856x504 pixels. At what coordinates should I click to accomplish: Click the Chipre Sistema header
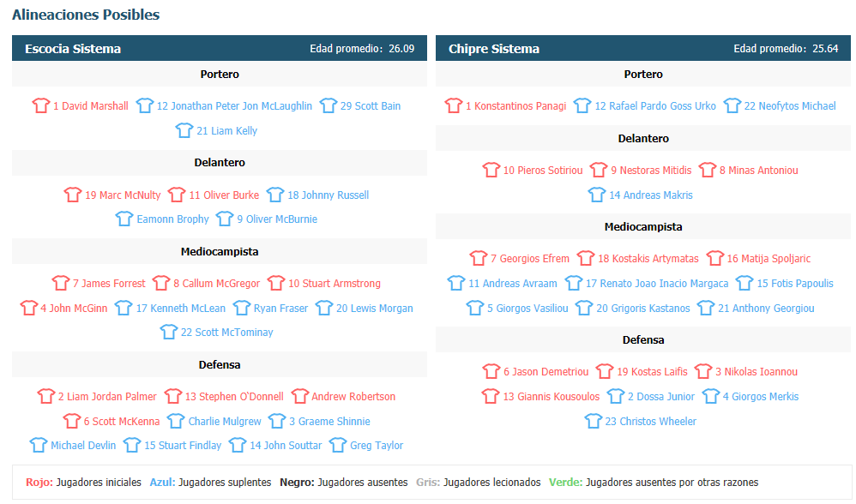click(643, 49)
